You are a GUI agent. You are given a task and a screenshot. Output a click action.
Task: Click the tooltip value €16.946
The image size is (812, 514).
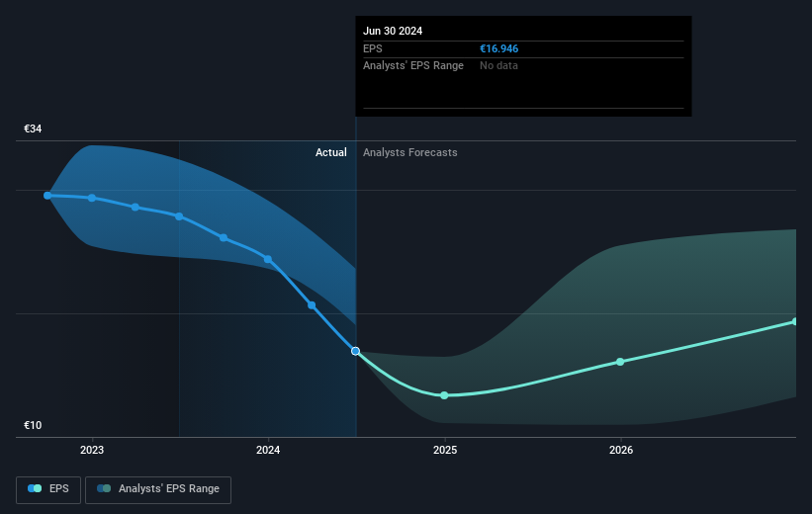click(498, 48)
